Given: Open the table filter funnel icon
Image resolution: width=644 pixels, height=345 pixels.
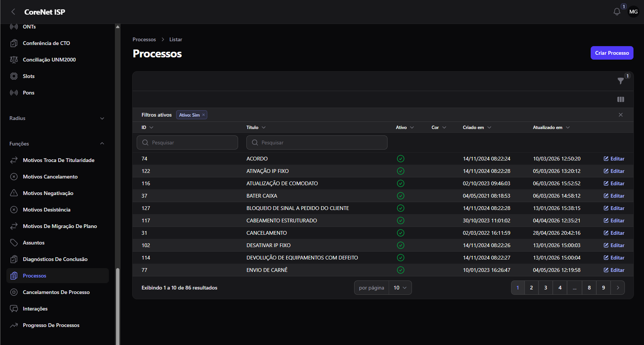Looking at the screenshot, I should pos(621,81).
